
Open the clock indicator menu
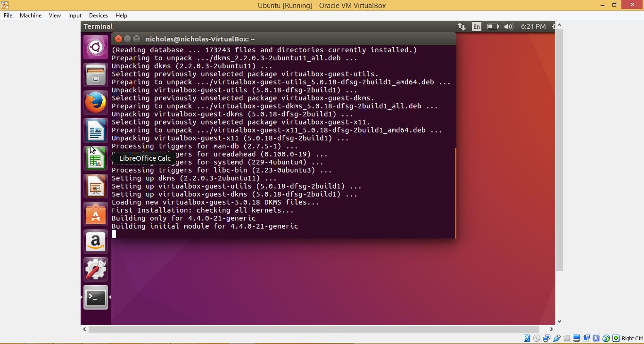click(533, 26)
